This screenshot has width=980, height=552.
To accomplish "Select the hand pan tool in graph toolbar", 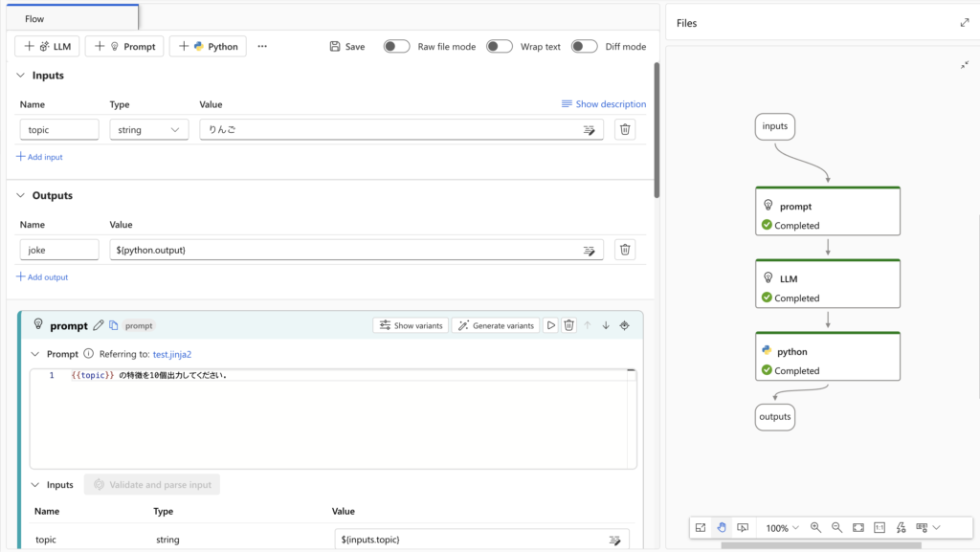I will 722,528.
